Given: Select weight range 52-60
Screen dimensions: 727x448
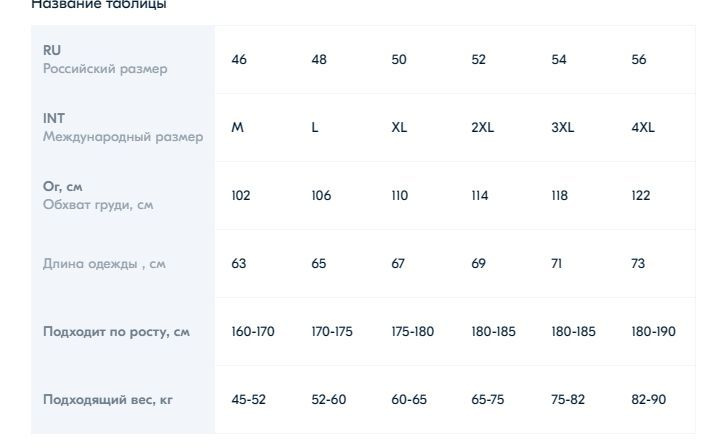Looking at the screenshot, I should point(329,400).
